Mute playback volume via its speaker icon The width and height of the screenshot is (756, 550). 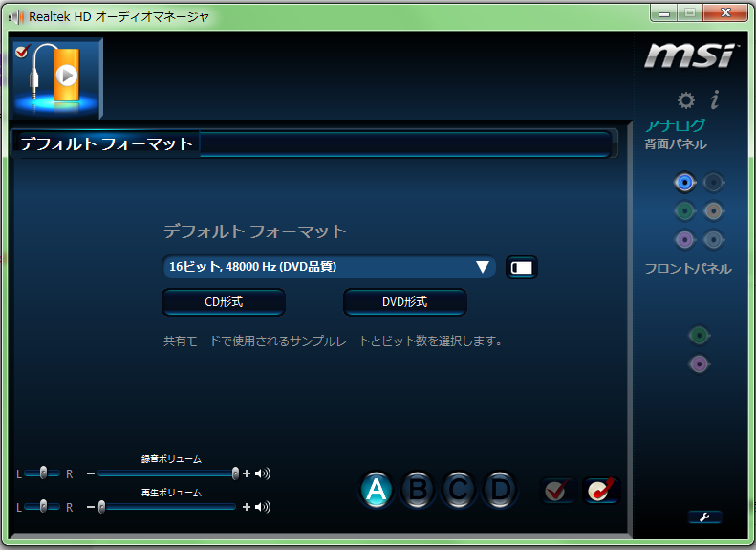[263, 507]
